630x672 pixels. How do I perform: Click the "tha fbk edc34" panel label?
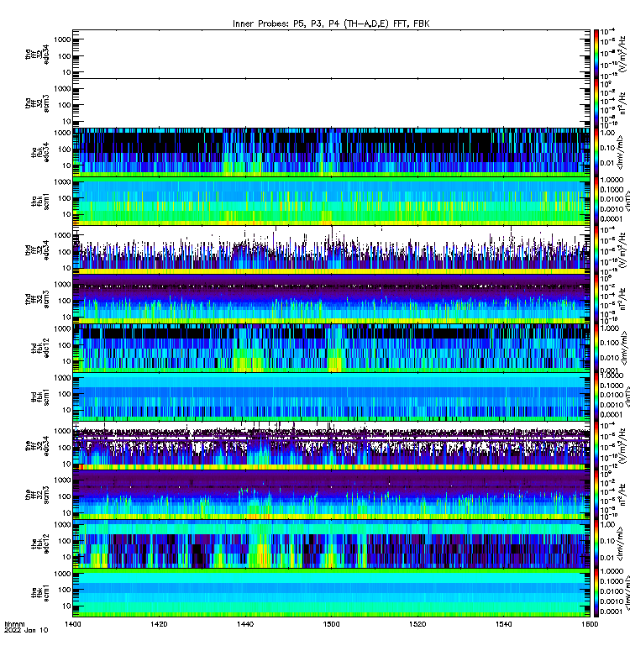click(40, 152)
